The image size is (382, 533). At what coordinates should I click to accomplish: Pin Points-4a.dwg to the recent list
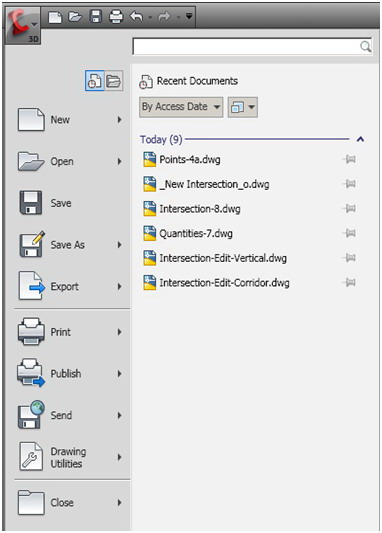350,159
